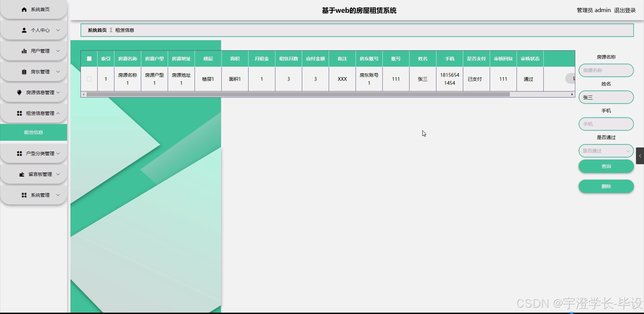Select the 租赁信息 submenu item
This screenshot has height=314, width=644.
34,132
